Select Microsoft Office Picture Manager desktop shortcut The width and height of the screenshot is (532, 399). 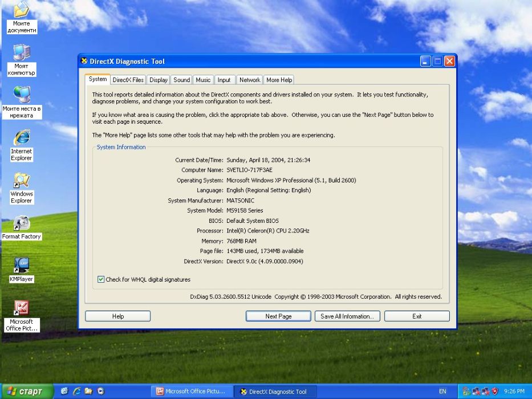(21, 316)
